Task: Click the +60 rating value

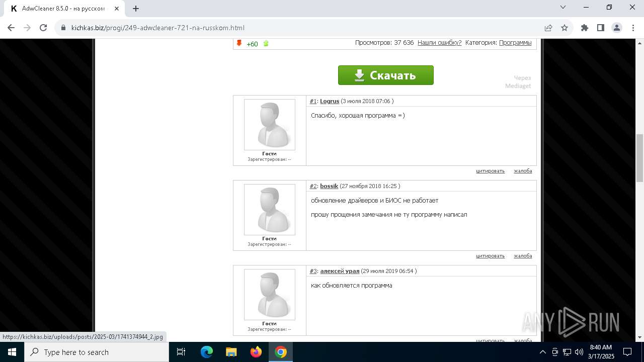Action: pyautogui.click(x=252, y=44)
